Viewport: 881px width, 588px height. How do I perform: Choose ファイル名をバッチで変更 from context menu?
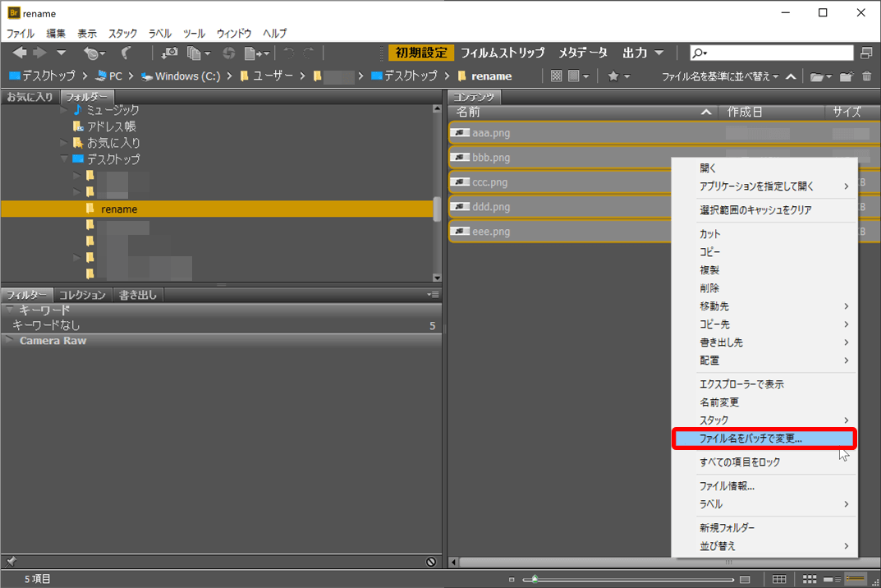point(764,439)
